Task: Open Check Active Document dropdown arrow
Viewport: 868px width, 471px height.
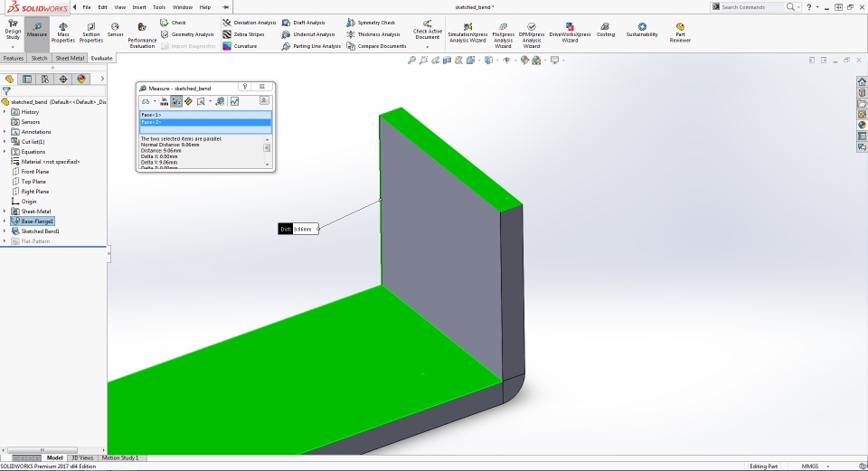Action: pyautogui.click(x=428, y=47)
